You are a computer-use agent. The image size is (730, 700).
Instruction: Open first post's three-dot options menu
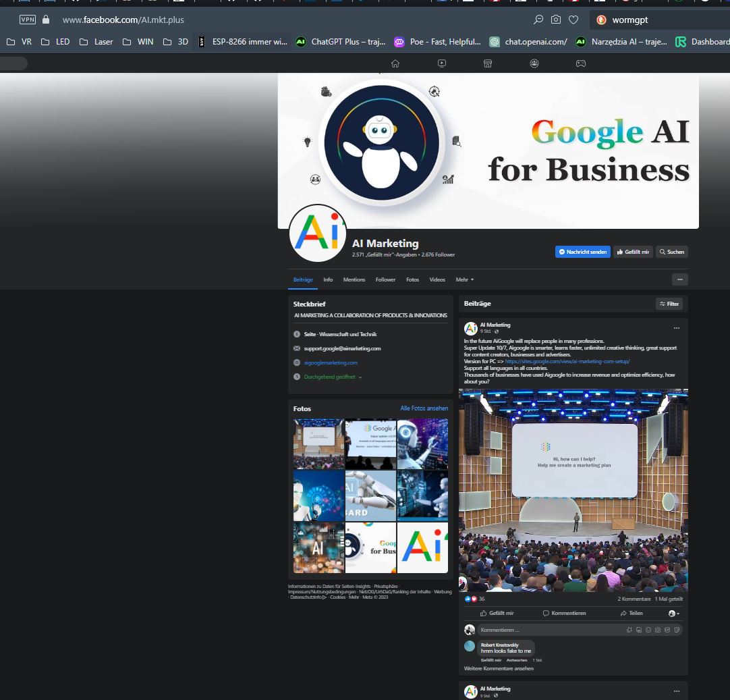point(677,328)
